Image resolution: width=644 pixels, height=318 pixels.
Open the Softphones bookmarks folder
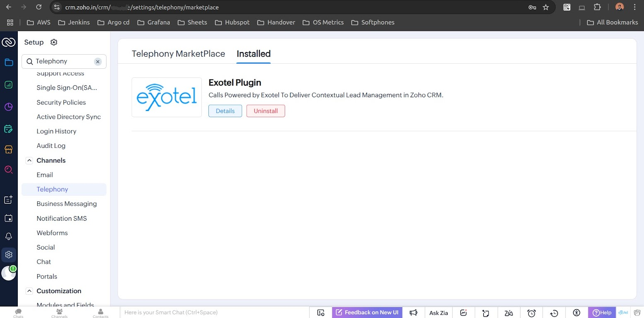click(373, 22)
